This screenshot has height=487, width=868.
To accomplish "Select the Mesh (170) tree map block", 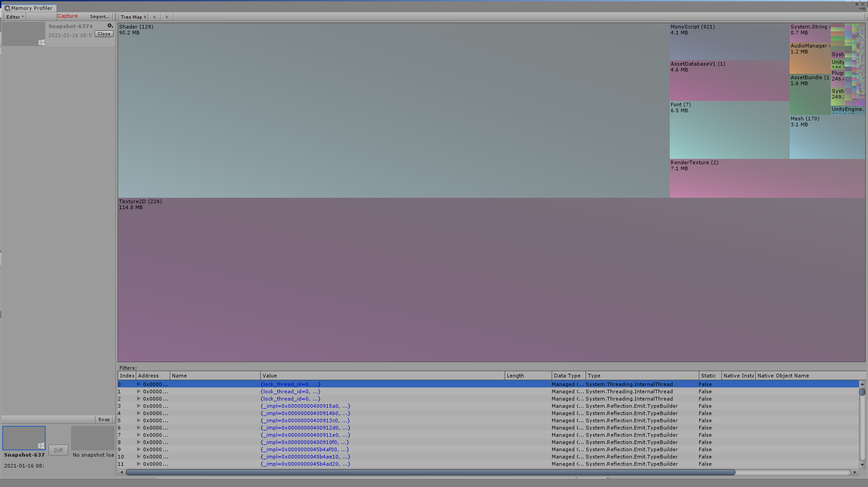I will (x=827, y=137).
